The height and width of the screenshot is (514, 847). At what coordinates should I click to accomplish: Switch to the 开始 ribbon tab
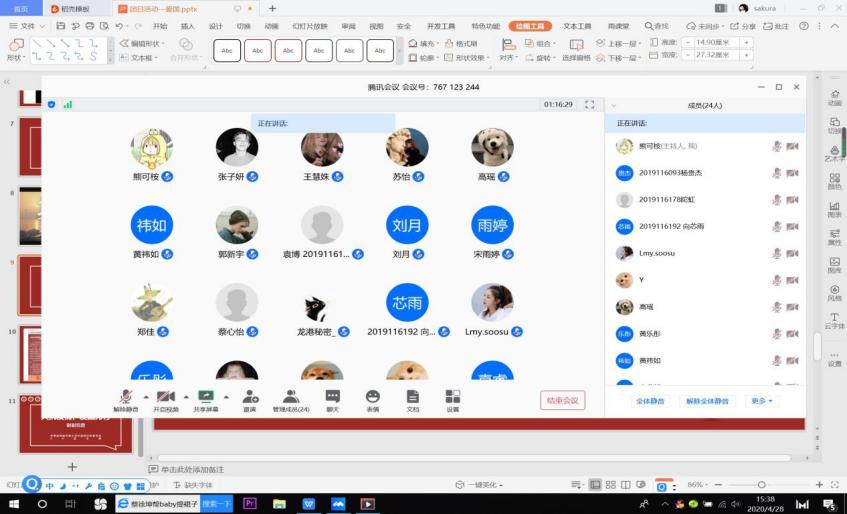coord(160,26)
